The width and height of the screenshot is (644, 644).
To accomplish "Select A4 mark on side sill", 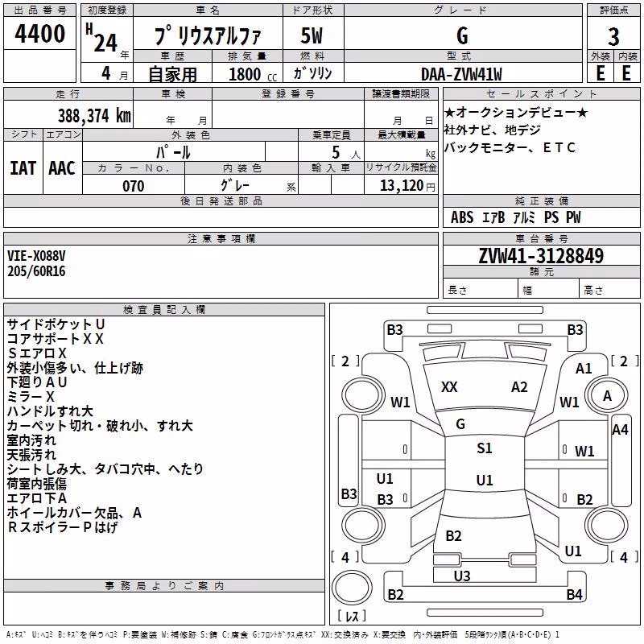I will coord(620,430).
